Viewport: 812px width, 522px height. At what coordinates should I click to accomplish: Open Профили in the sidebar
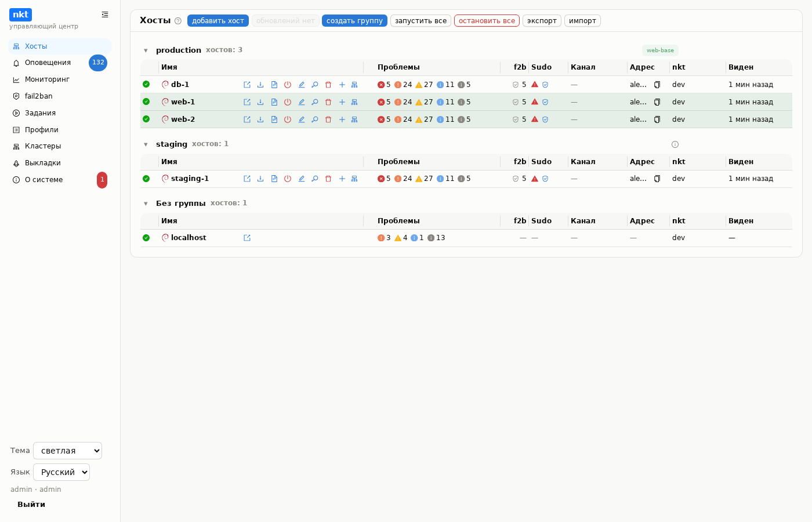(60, 130)
